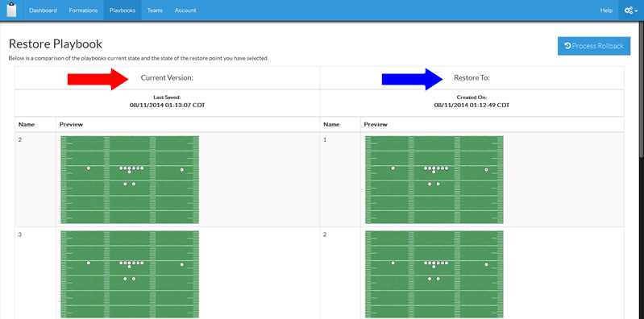Click the clipboard logo icon
644x319 pixels.
tap(12, 10)
